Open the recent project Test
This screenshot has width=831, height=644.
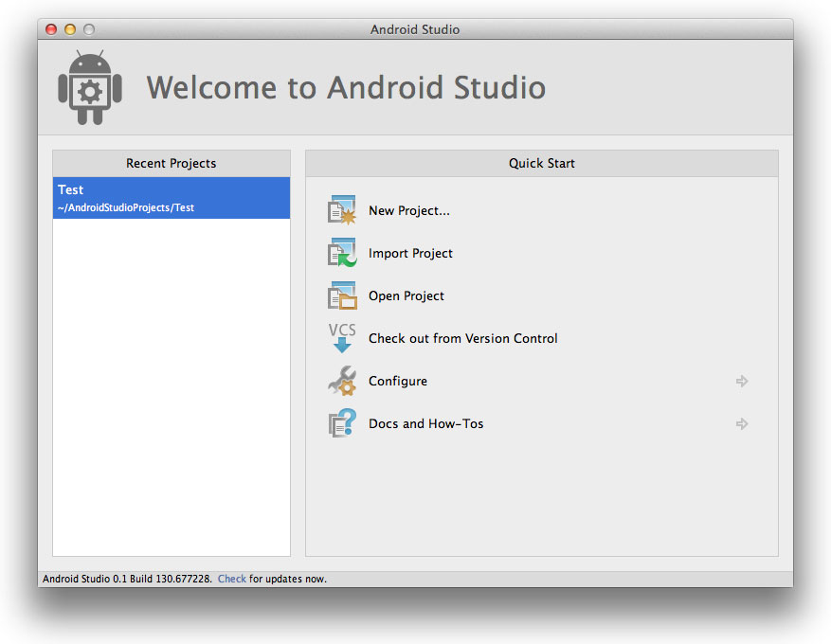pyautogui.click(x=172, y=198)
